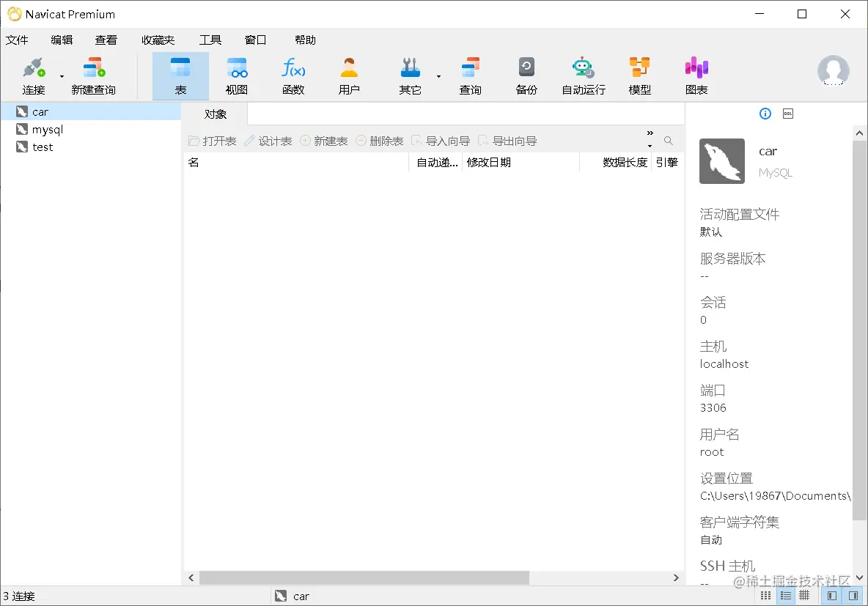Switch to icon grid view mode
868x606 pixels.
pyautogui.click(x=765, y=596)
